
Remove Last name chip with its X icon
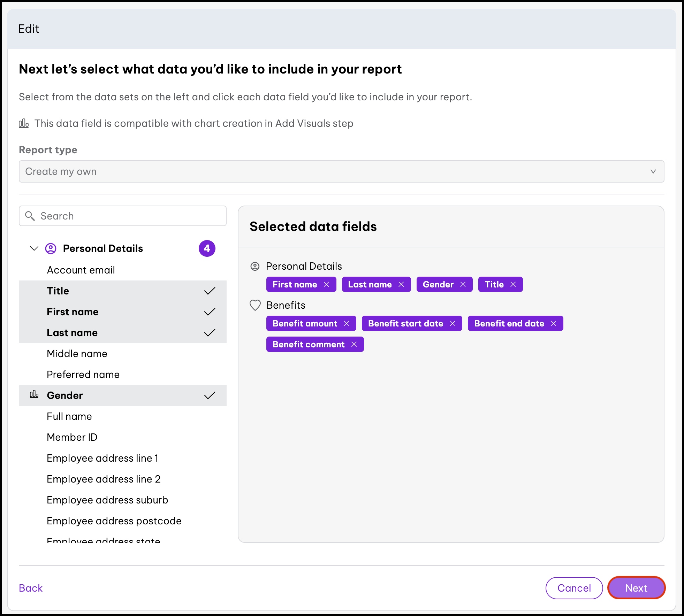[x=401, y=284]
